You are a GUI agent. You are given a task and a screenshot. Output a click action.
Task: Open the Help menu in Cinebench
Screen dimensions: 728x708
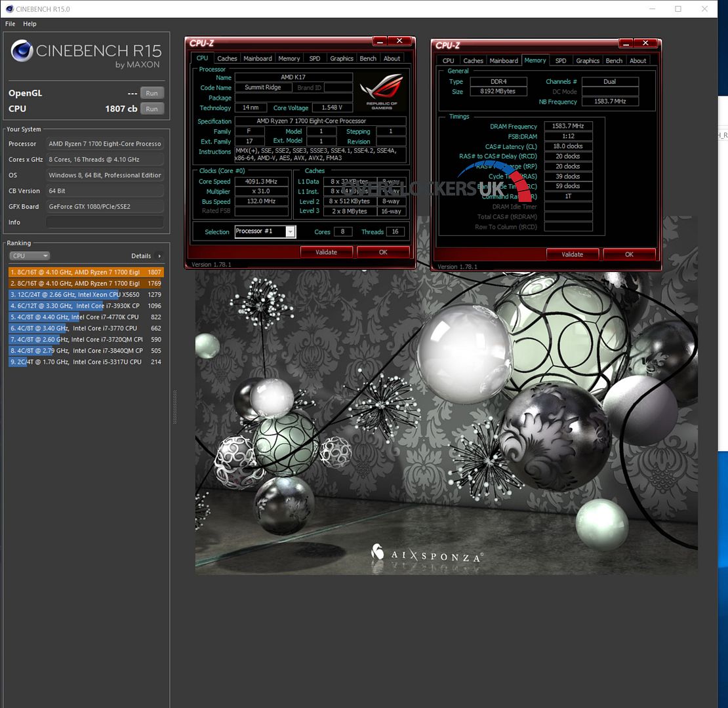[x=30, y=24]
